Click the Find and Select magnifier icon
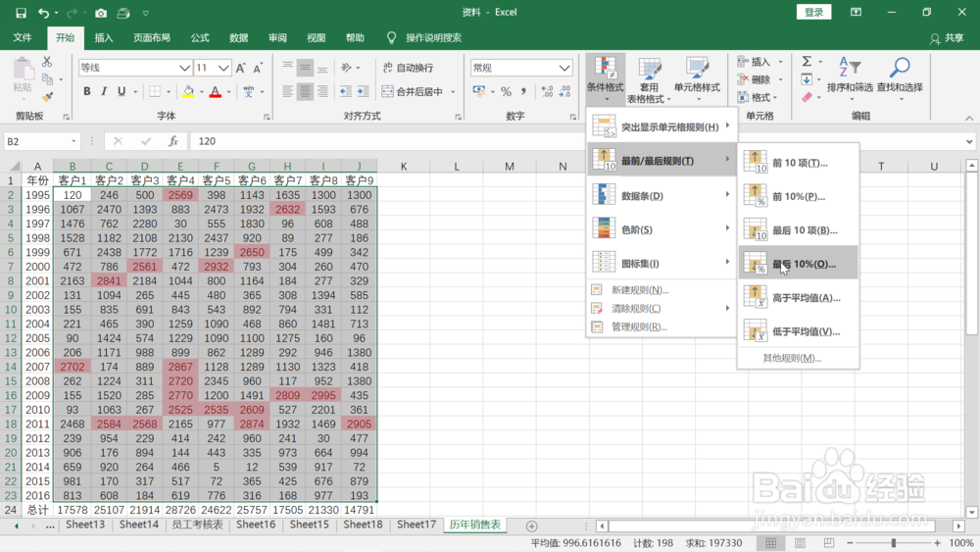This screenshot has width=980, height=552. pos(900,67)
